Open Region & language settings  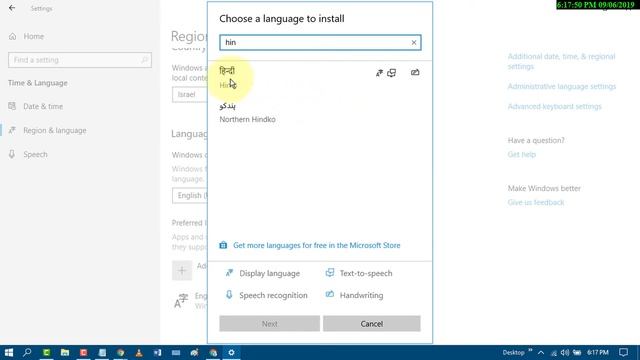pos(55,130)
